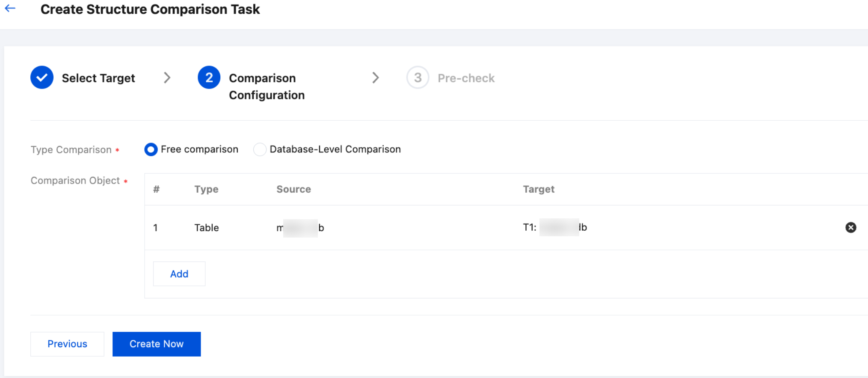Click chevron after Comparison Configuration step

pyautogui.click(x=376, y=77)
